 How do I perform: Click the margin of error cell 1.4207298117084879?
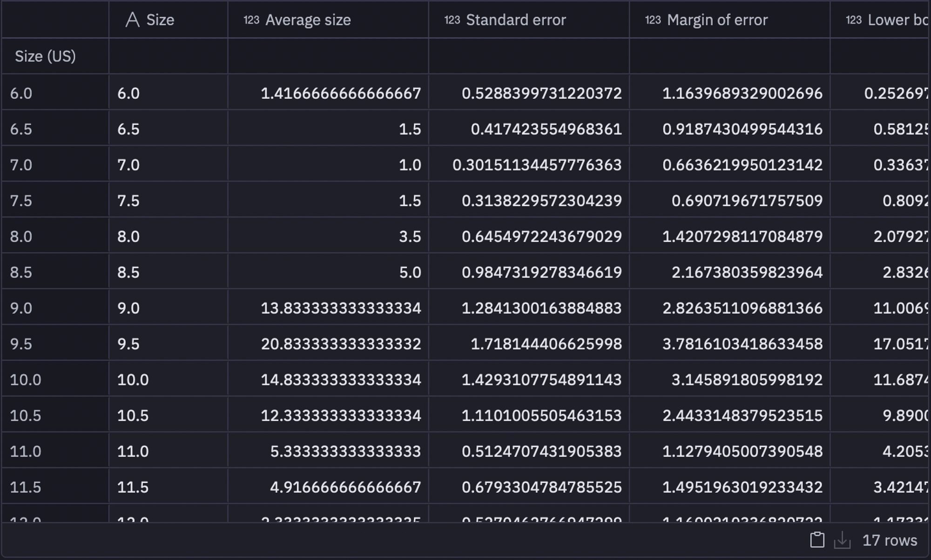742,236
